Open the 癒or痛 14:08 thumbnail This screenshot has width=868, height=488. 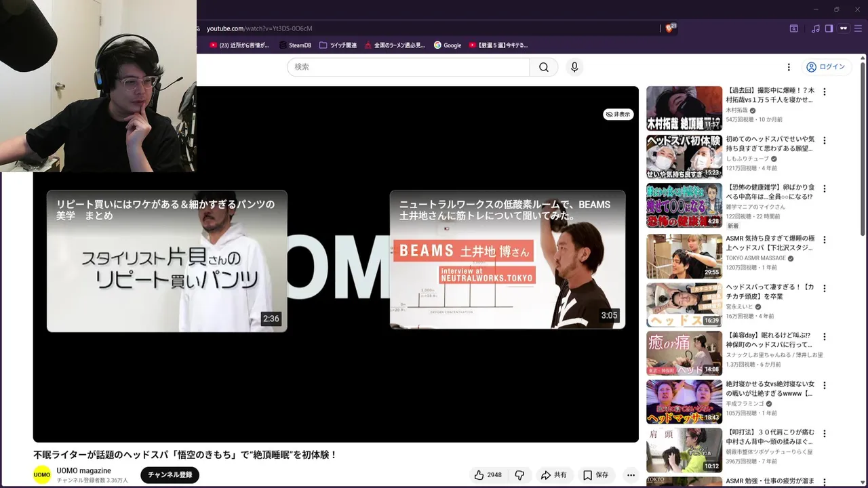pyautogui.click(x=684, y=354)
